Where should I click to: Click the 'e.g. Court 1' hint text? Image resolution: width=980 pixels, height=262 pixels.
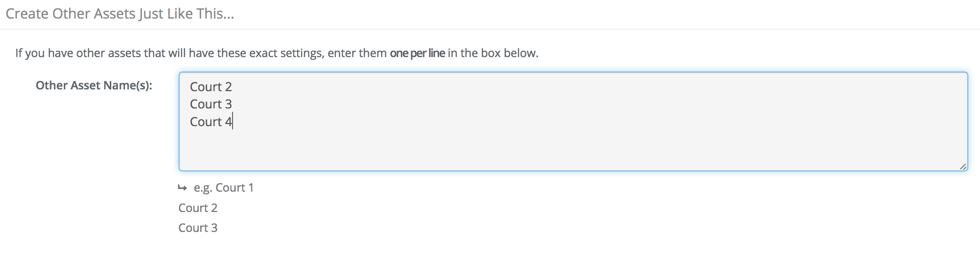pyautogui.click(x=224, y=188)
